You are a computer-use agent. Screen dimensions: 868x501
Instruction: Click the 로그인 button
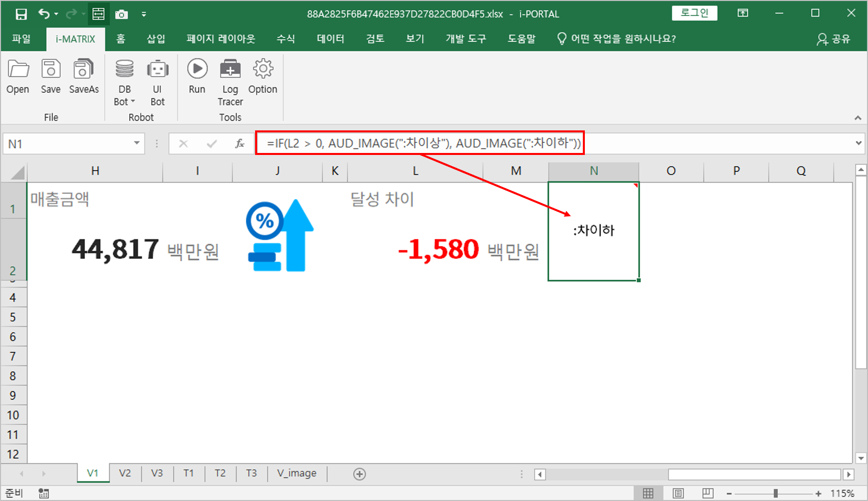point(694,14)
